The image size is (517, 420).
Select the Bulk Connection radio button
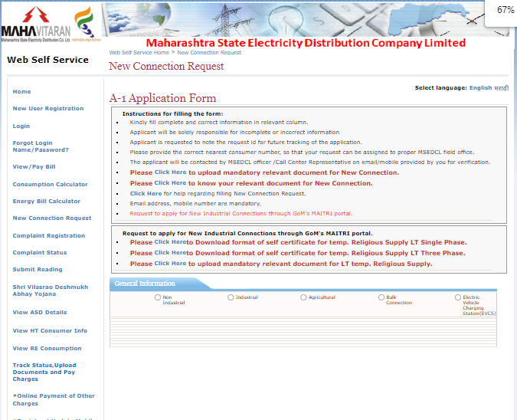tap(381, 297)
